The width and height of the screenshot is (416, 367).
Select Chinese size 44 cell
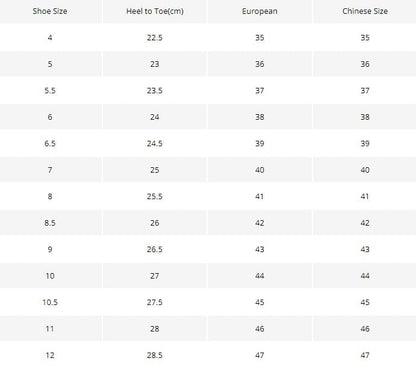(365, 276)
